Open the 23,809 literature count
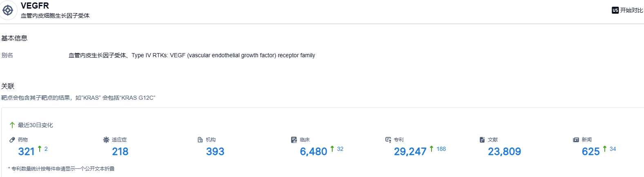This screenshot has width=644, height=177. [504, 152]
